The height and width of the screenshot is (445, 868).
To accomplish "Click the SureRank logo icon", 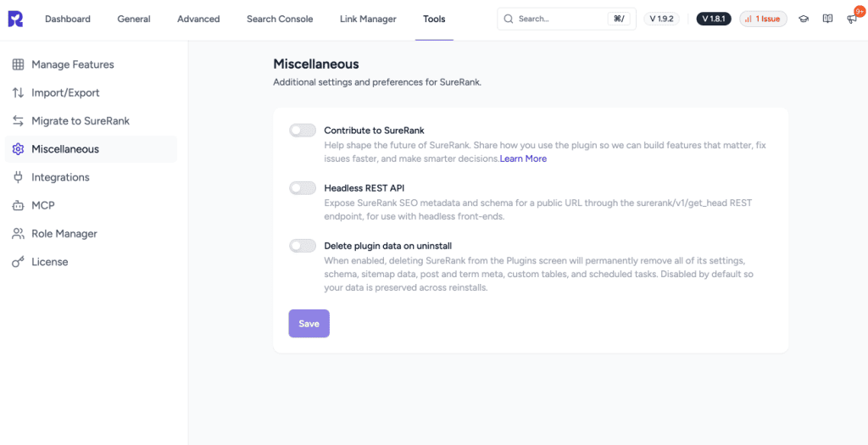I will point(15,19).
